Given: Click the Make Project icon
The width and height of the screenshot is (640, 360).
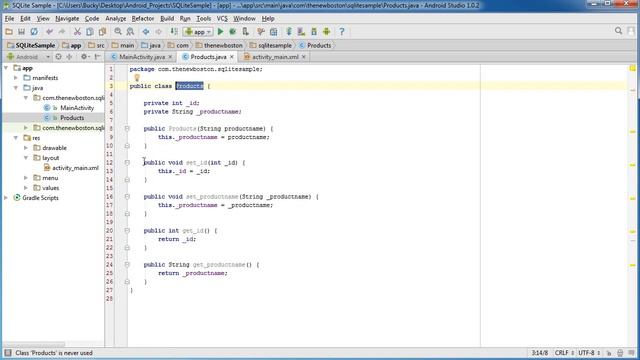Looking at the screenshot, I should click(174, 31).
